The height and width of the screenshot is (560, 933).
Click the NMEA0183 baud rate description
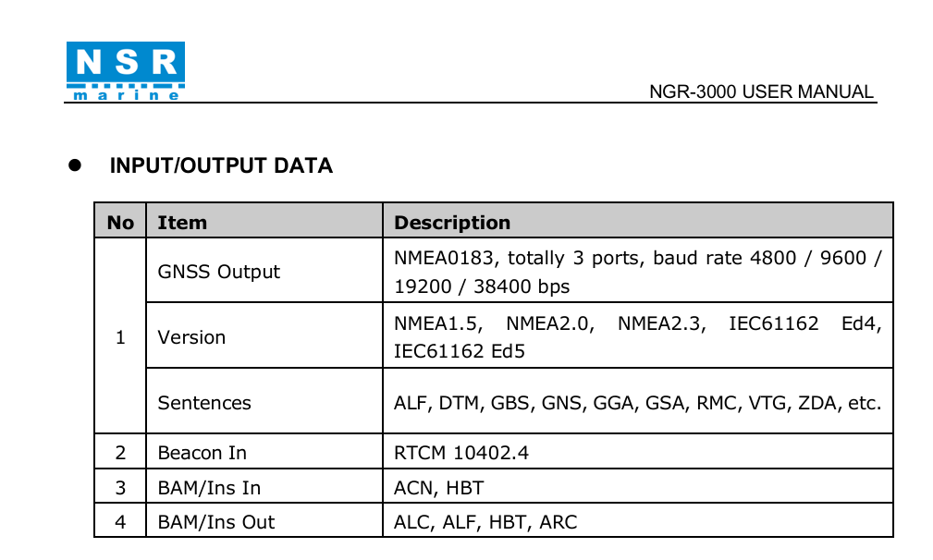[637, 272]
